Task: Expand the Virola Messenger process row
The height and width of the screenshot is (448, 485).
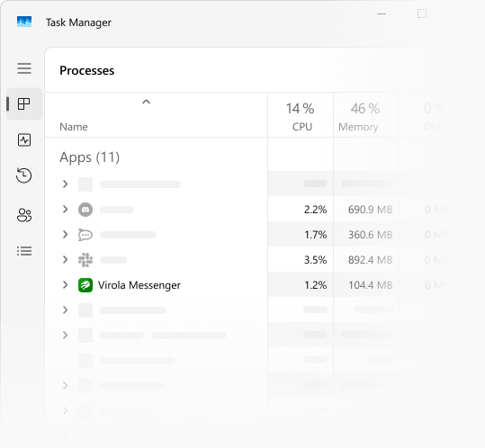Action: click(x=65, y=285)
